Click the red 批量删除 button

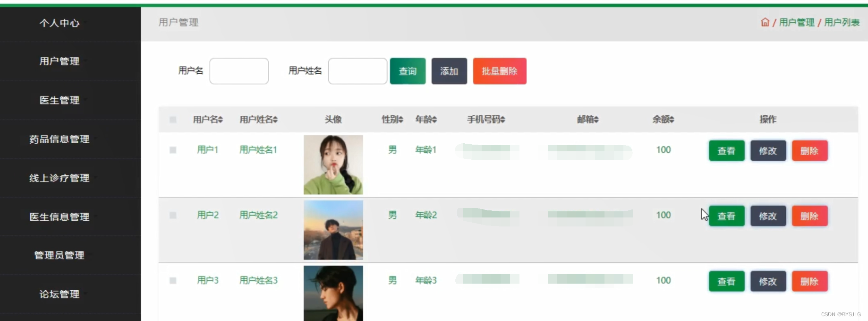pos(500,71)
